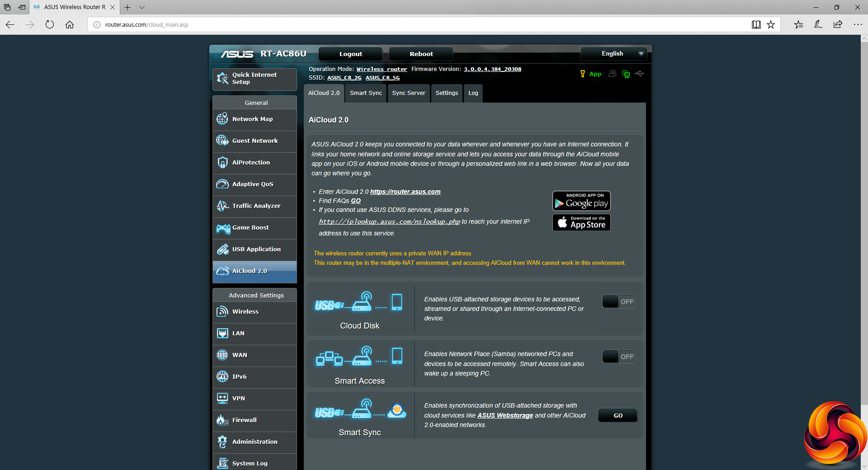Click the USB status icon

(639, 73)
